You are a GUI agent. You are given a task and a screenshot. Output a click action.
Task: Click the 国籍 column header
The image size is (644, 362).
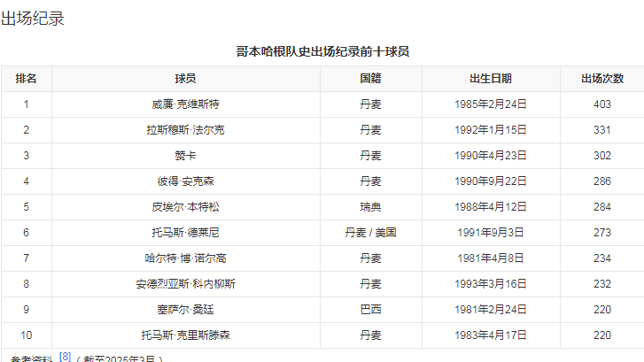[370, 79]
